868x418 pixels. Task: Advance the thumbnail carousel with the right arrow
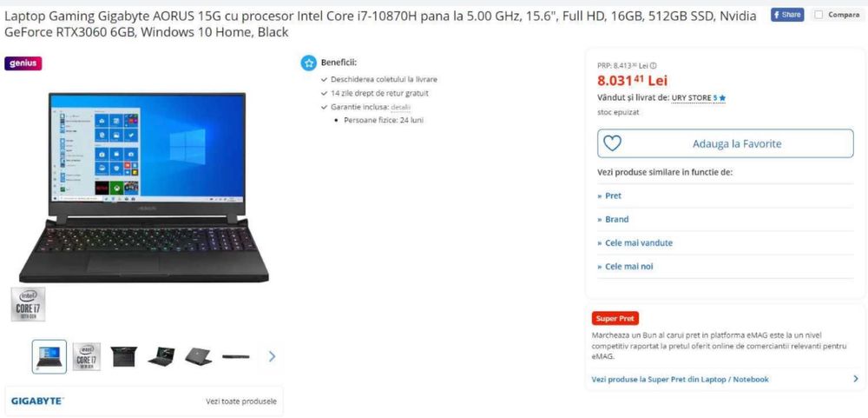click(x=272, y=356)
